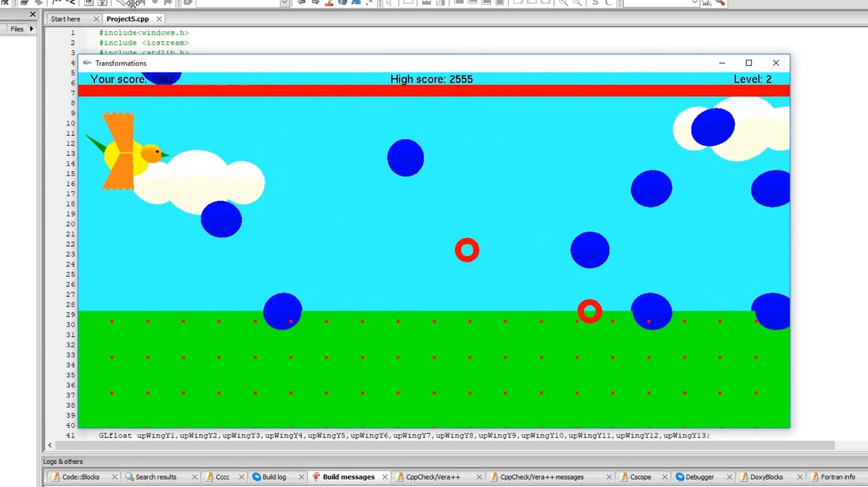Click the 'Logs & others' panel title

tap(63, 462)
